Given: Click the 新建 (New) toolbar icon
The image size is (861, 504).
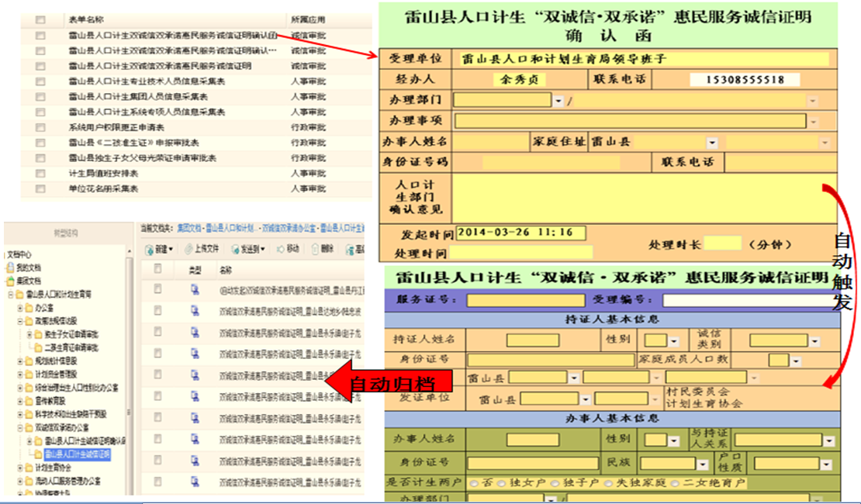Looking at the screenshot, I should (150, 249).
